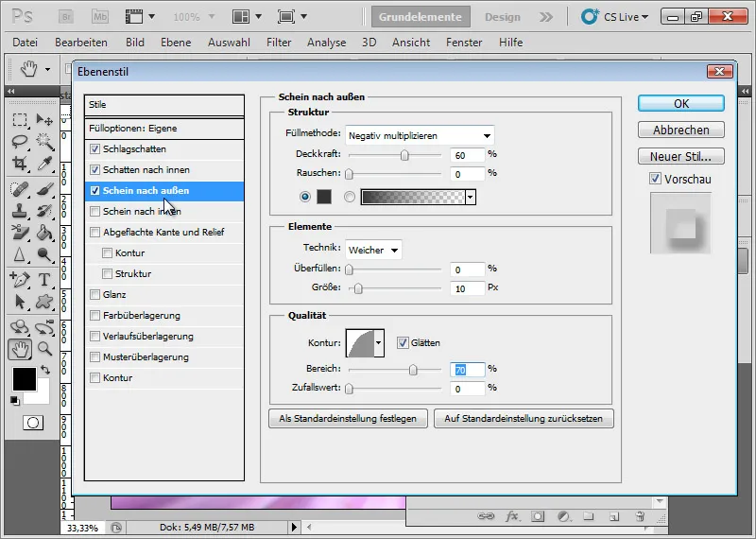The image size is (756, 539).
Task: Select the Paint Bucket tool
Action: pos(44,233)
